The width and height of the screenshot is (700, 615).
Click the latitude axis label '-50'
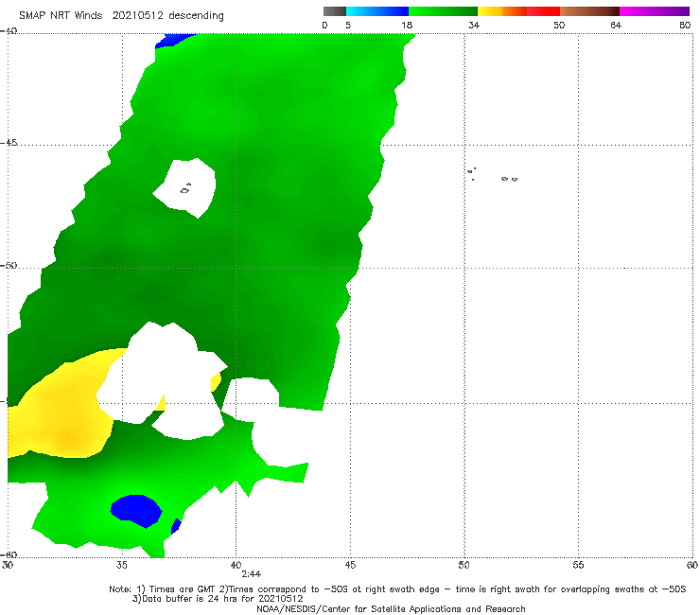pos(9,265)
